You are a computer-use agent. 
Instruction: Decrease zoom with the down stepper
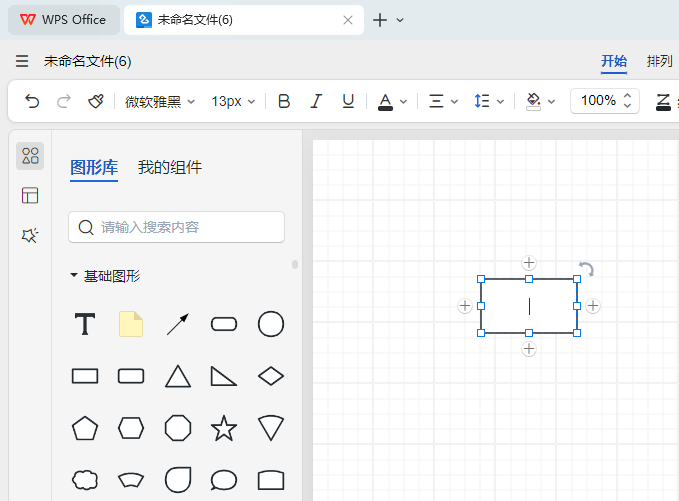click(627, 106)
